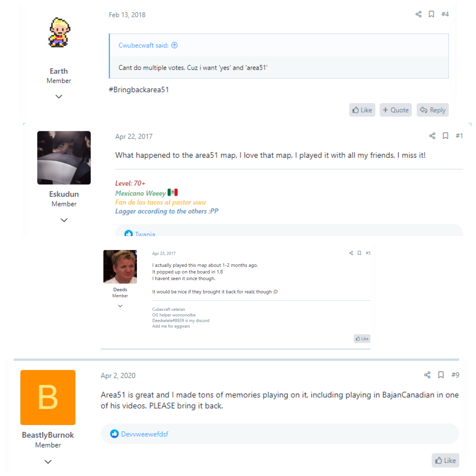Share post #4 by Earth
The width and height of the screenshot is (476, 476).
(x=418, y=14)
